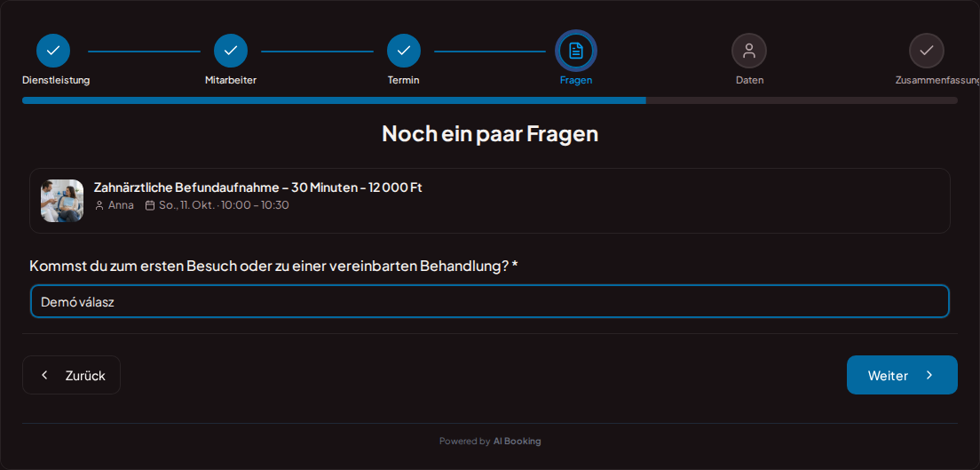Select the Daten step label
This screenshot has height=470, width=980.
click(749, 80)
